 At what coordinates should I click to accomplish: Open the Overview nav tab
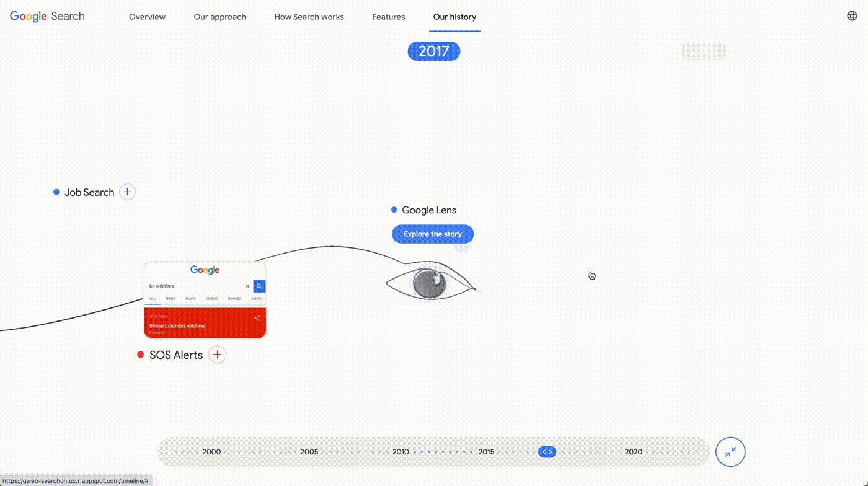tap(147, 17)
